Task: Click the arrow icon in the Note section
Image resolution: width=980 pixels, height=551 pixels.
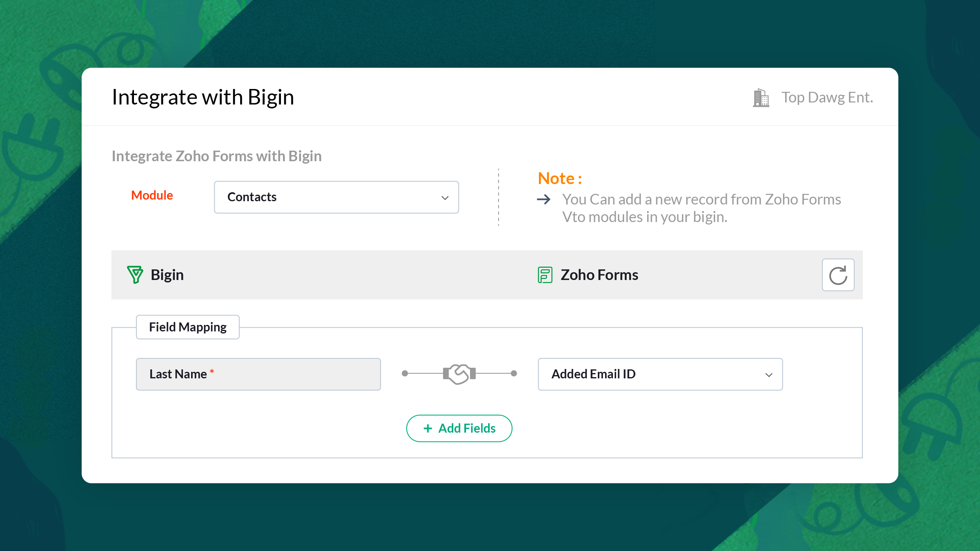Action: pos(544,200)
